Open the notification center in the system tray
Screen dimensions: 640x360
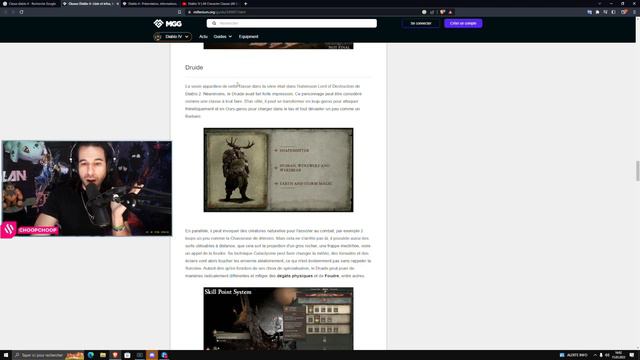click(x=631, y=355)
